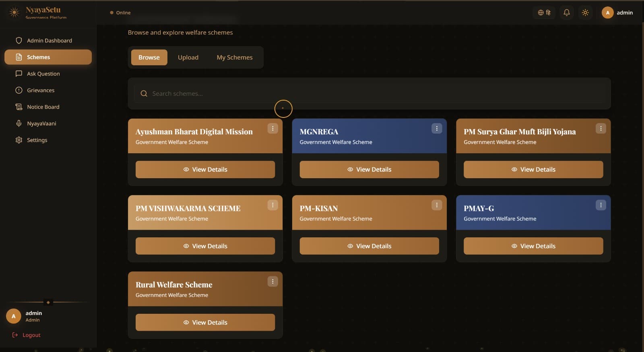Click the PMAY-G card title
The image size is (644, 352).
pyautogui.click(x=479, y=208)
